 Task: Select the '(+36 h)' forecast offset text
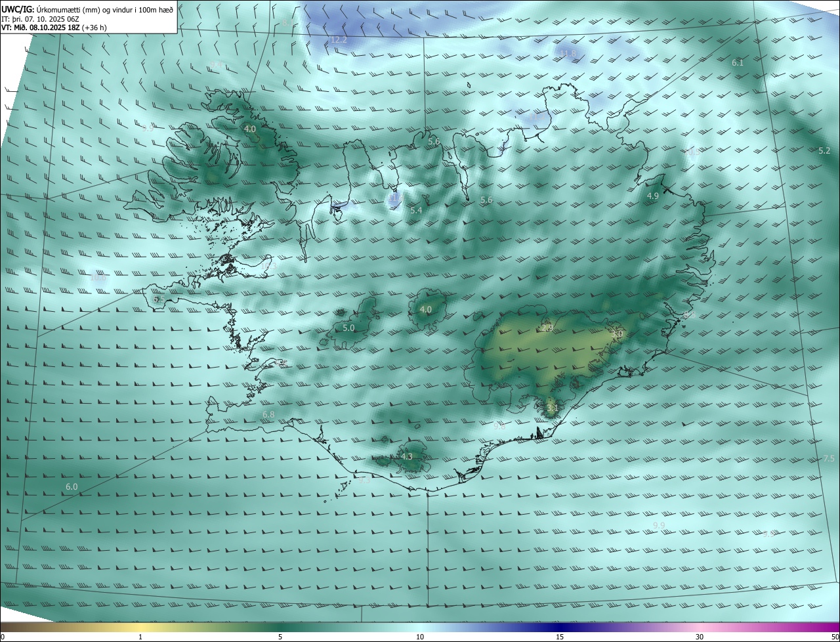96,28
